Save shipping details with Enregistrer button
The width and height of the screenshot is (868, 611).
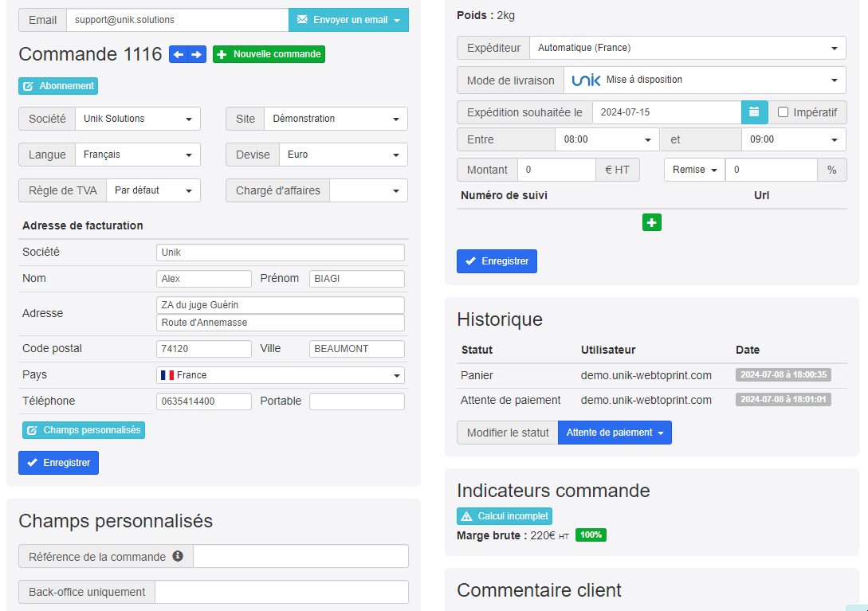(x=497, y=261)
